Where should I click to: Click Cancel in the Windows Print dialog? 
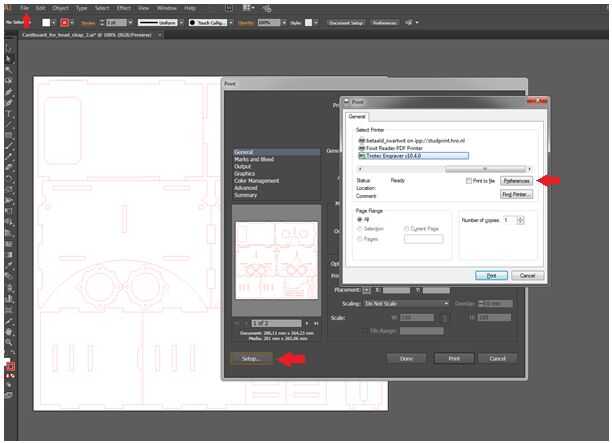[x=527, y=276]
